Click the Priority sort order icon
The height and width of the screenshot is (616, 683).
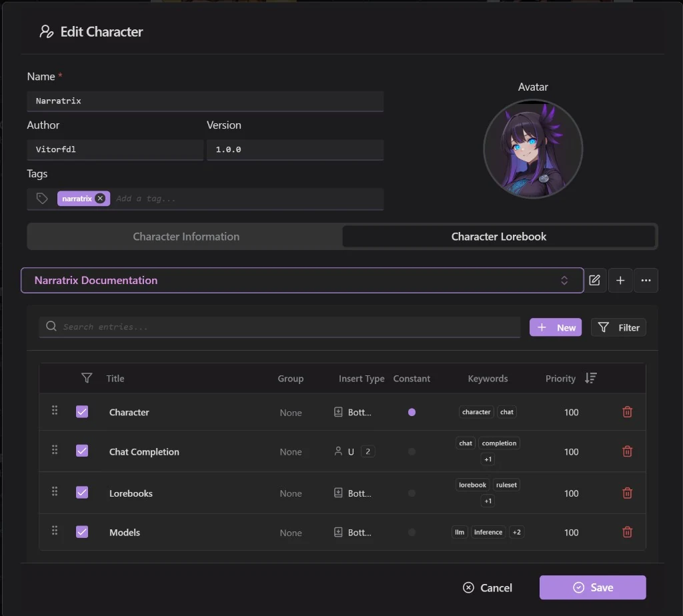pos(591,378)
